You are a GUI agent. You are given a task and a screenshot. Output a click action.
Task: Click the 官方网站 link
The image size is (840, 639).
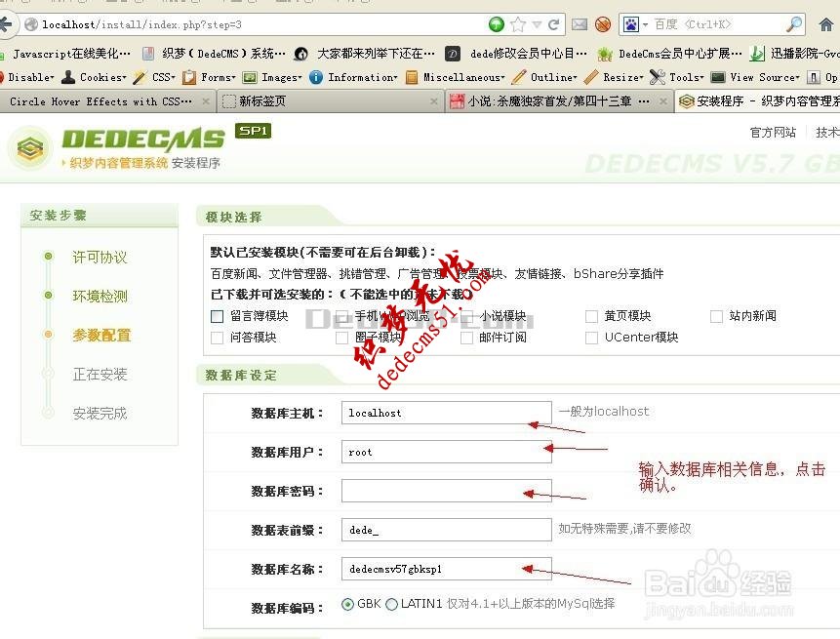pos(773,132)
